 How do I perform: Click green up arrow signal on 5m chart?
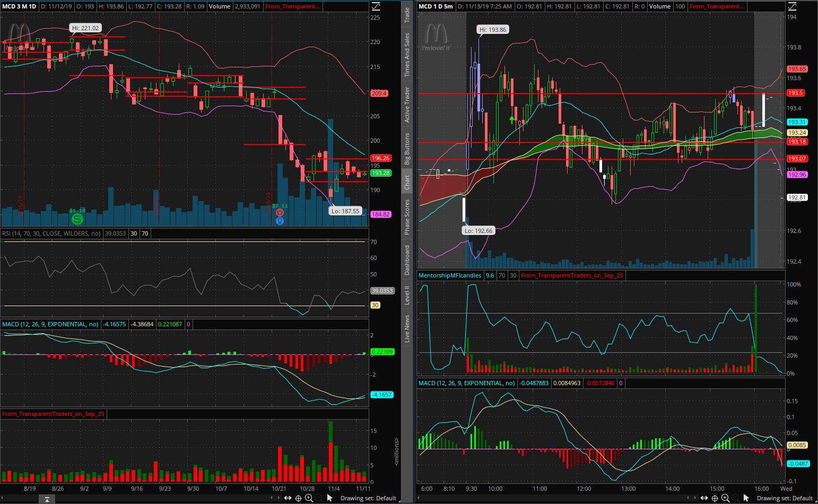click(512, 120)
